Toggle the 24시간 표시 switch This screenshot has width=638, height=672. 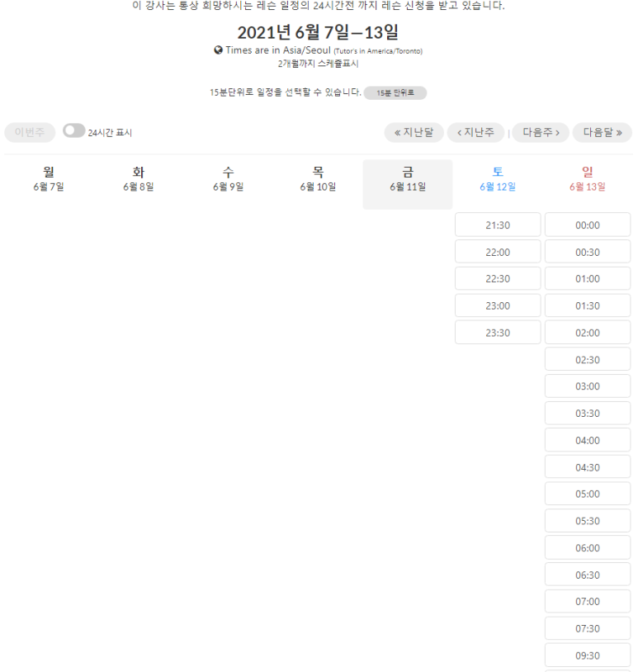point(73,130)
